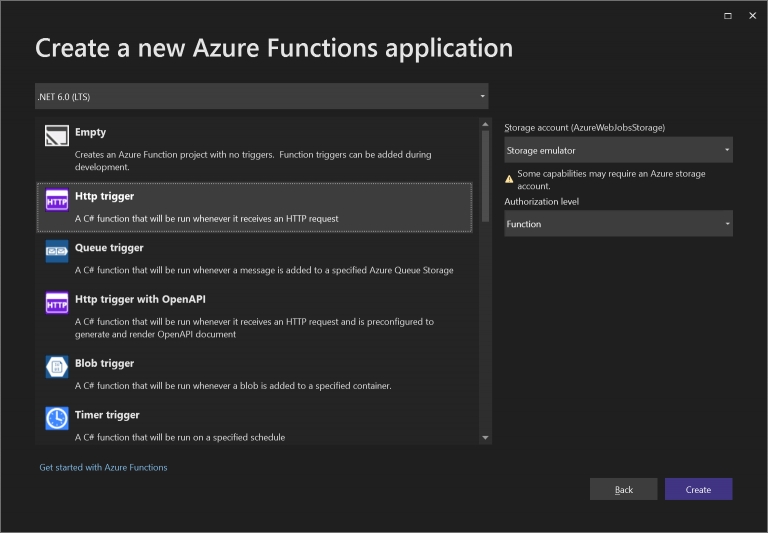
Task: Click the template list scrollbar thumb
Action: pyautogui.click(x=485, y=176)
